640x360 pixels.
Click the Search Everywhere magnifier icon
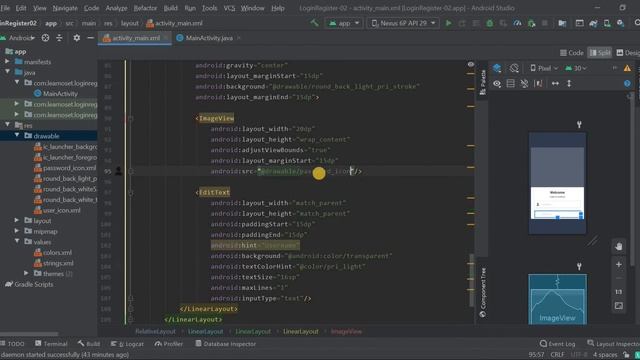[x=637, y=23]
